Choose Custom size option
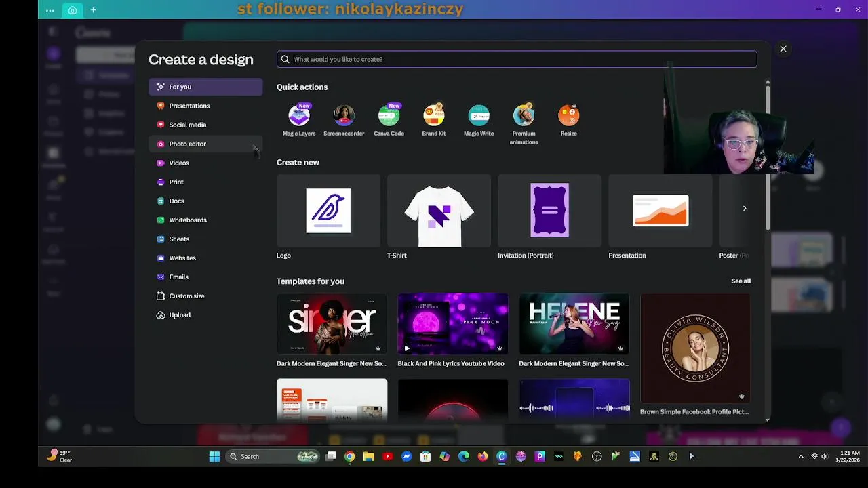Image resolution: width=868 pixels, height=488 pixels. click(x=205, y=296)
